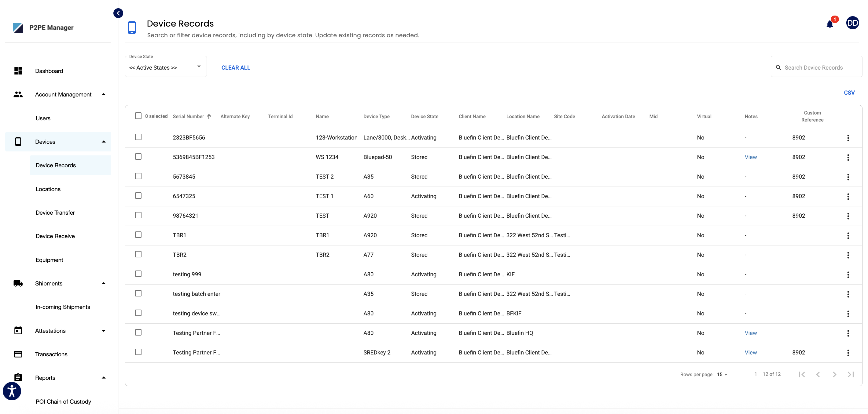Viewport: 868px width, 414px height.
Task: Check the row for 5369845BF1253
Action: (138, 157)
